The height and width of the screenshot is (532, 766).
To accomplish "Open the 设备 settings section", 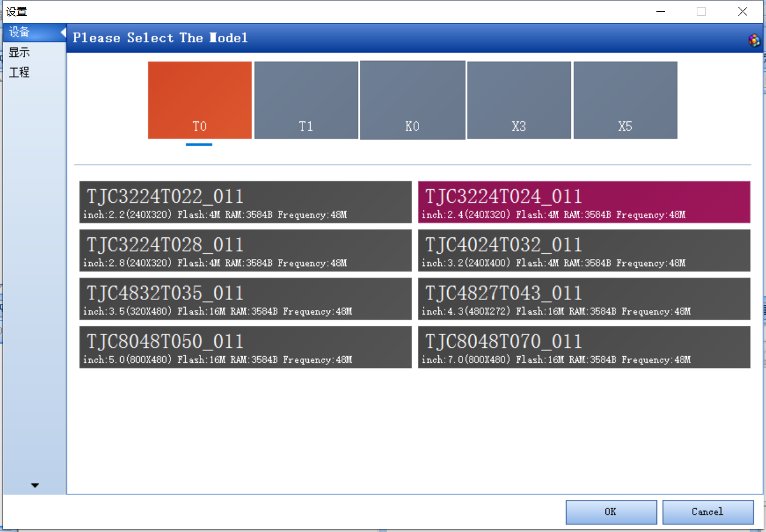I will tap(35, 32).
